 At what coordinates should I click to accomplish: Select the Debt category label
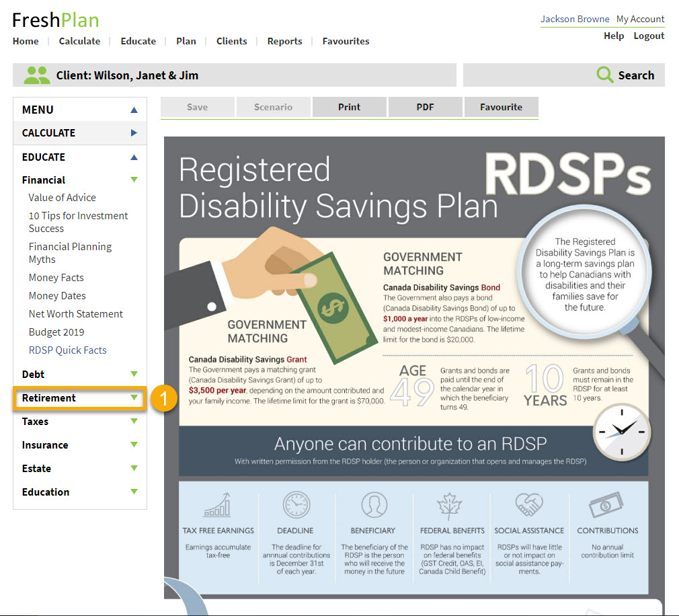click(33, 375)
